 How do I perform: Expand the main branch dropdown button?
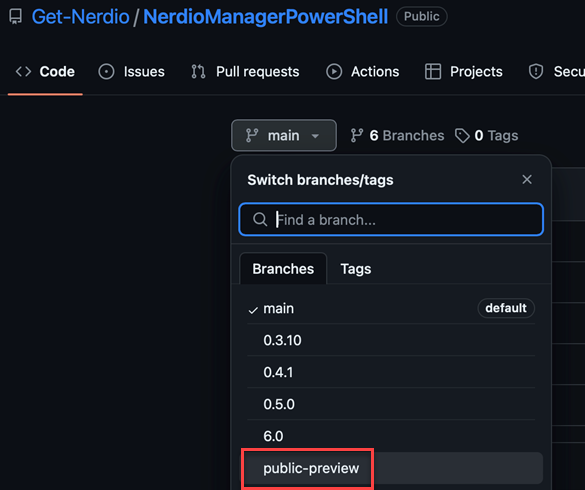coord(284,135)
